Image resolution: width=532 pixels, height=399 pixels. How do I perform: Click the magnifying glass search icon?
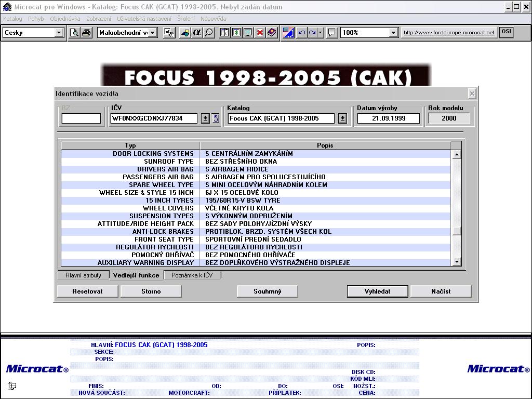[208, 33]
